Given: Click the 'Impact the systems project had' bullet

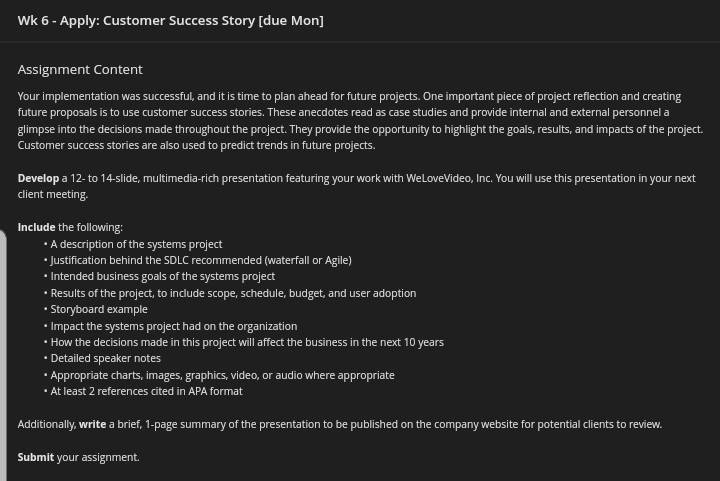Looking at the screenshot, I should pos(174,326).
